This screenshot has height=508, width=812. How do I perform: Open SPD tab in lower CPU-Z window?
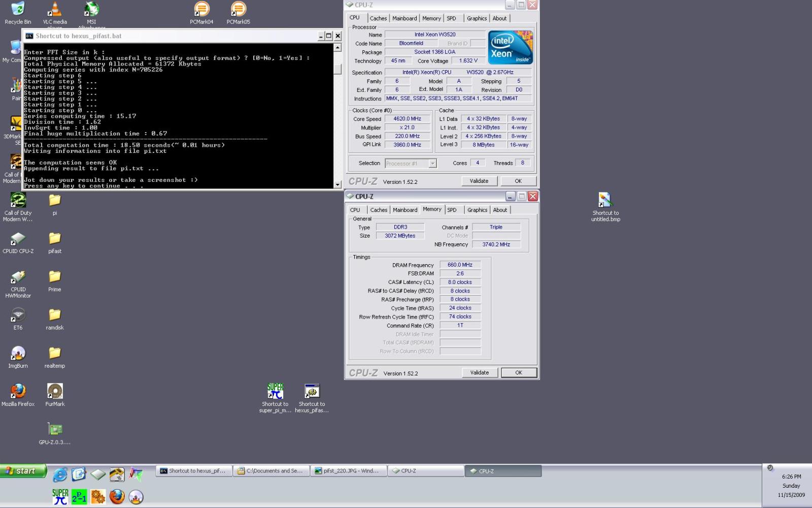pos(452,210)
